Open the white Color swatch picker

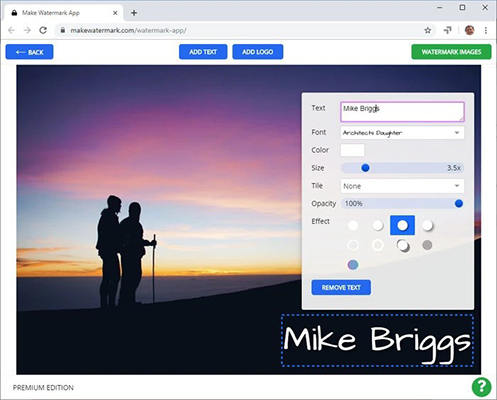(352, 150)
